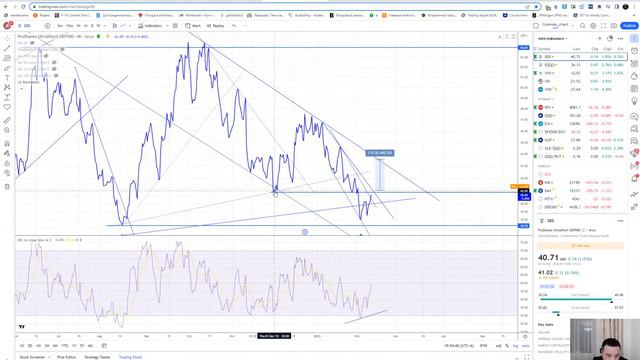The height and width of the screenshot is (360, 640).
Task: Open the Fibonacci and Gann tools
Action: click(7, 58)
